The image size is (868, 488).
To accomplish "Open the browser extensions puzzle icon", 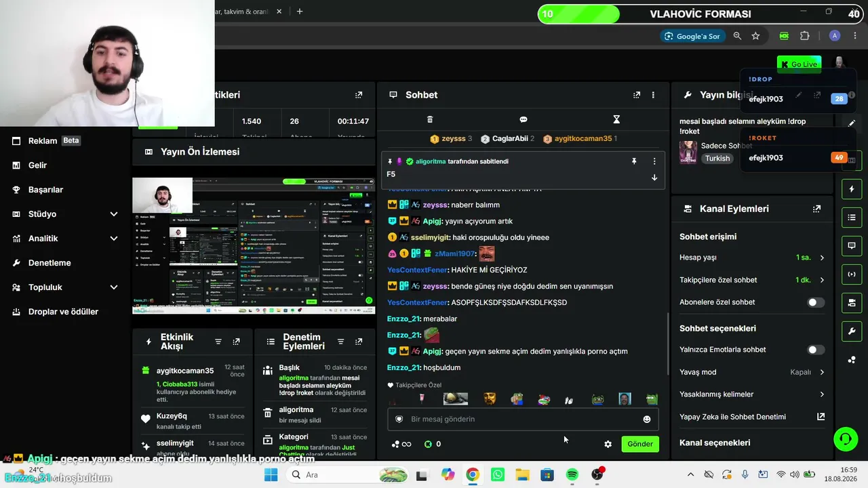I will tap(805, 36).
